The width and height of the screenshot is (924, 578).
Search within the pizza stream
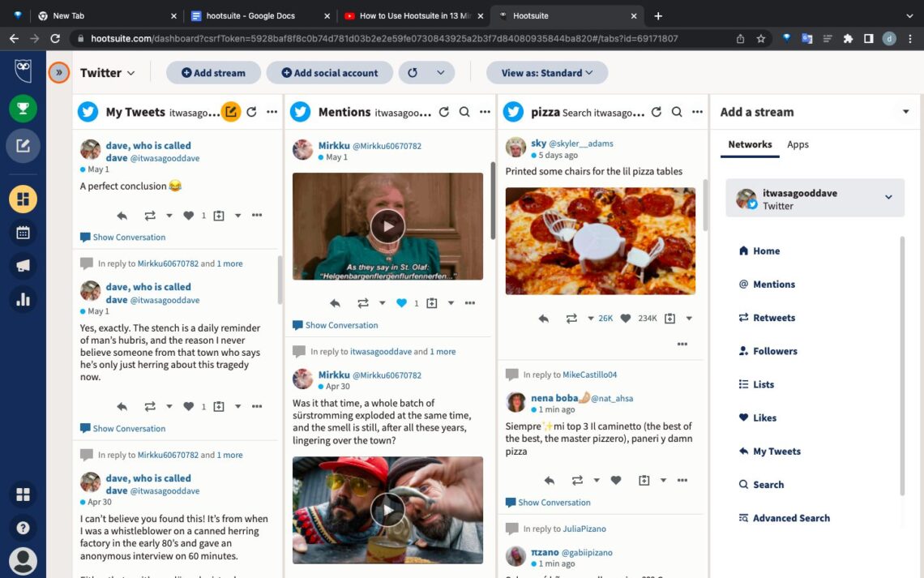[x=677, y=113]
